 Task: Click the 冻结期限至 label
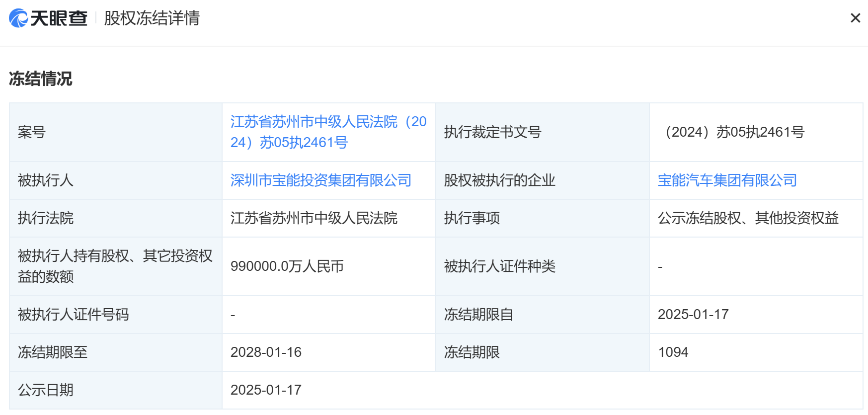click(x=53, y=352)
